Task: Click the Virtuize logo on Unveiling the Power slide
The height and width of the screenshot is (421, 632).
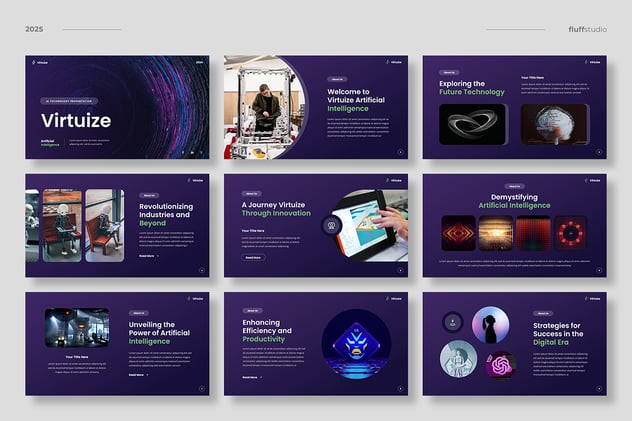Action: click(196, 298)
